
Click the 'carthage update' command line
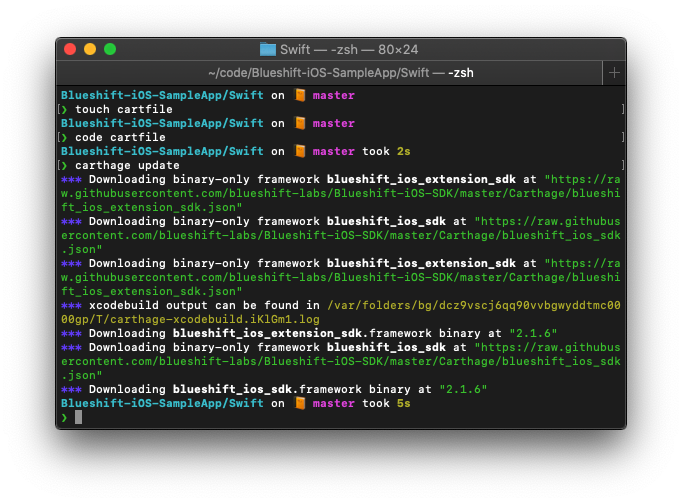click(x=127, y=165)
